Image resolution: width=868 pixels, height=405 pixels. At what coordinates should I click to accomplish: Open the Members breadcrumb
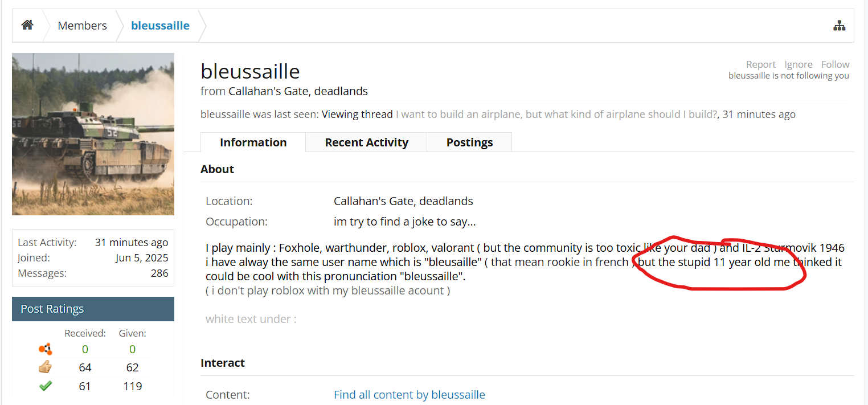[x=82, y=26]
